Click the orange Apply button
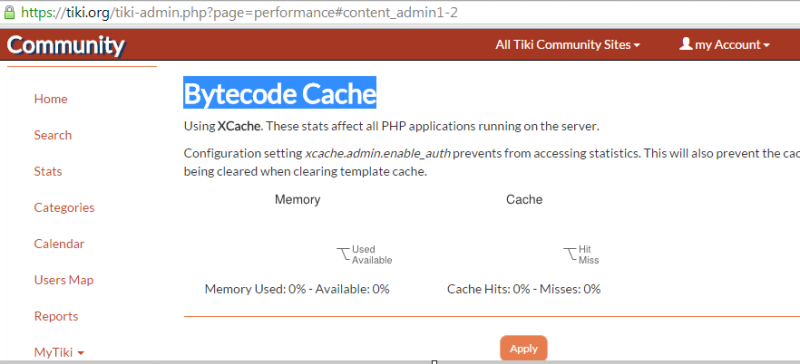The width and height of the screenshot is (800, 364). pyautogui.click(x=523, y=349)
